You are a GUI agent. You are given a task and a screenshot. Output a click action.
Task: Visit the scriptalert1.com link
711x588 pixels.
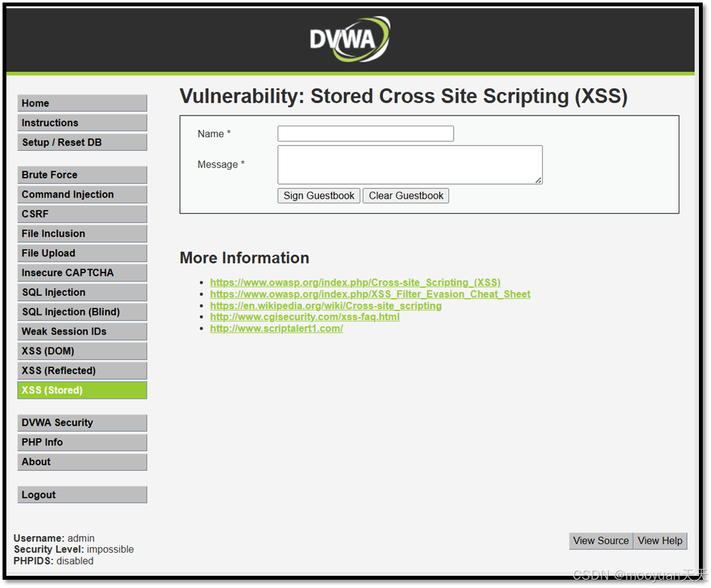click(x=276, y=328)
